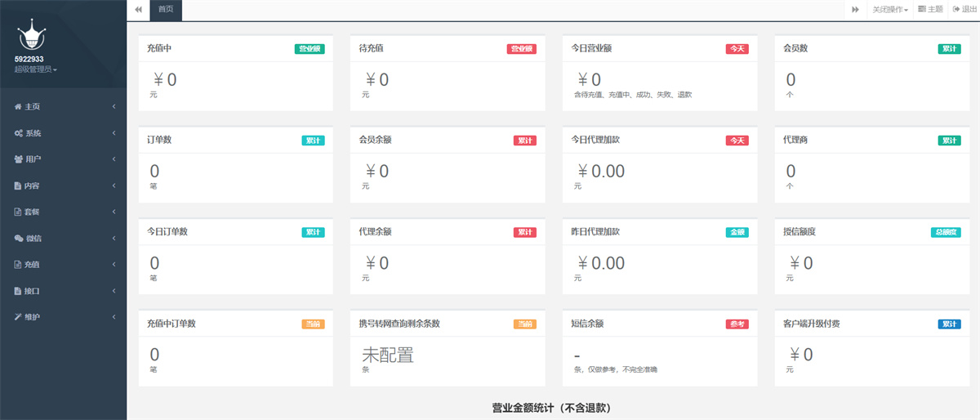Screen dimensions: 980x420
Task: Open the 关闭操作 dropdown
Action: pyautogui.click(x=889, y=10)
